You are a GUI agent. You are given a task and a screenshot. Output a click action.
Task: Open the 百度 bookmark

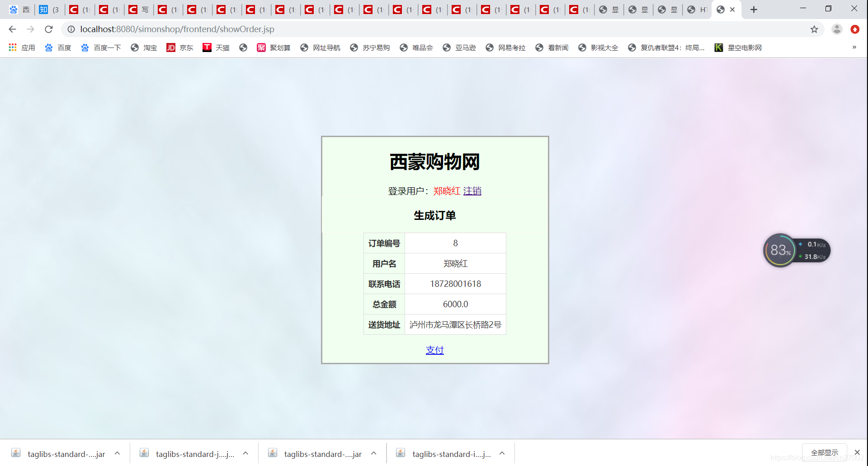[x=58, y=48]
